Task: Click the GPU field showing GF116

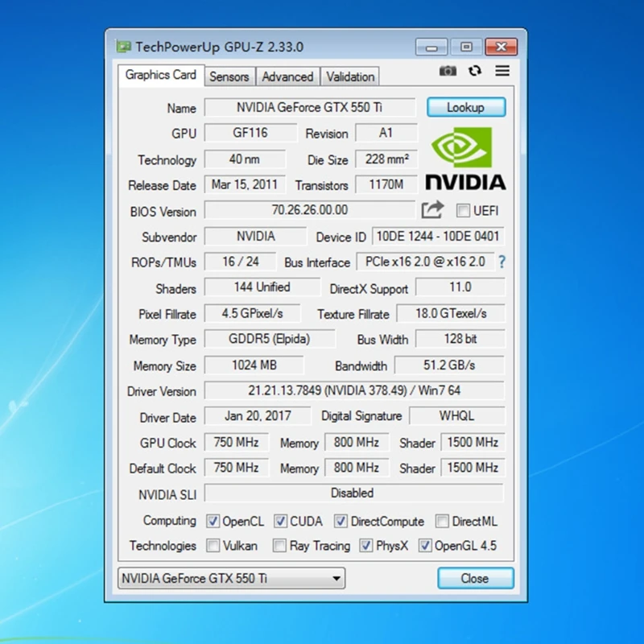Action: 250,133
